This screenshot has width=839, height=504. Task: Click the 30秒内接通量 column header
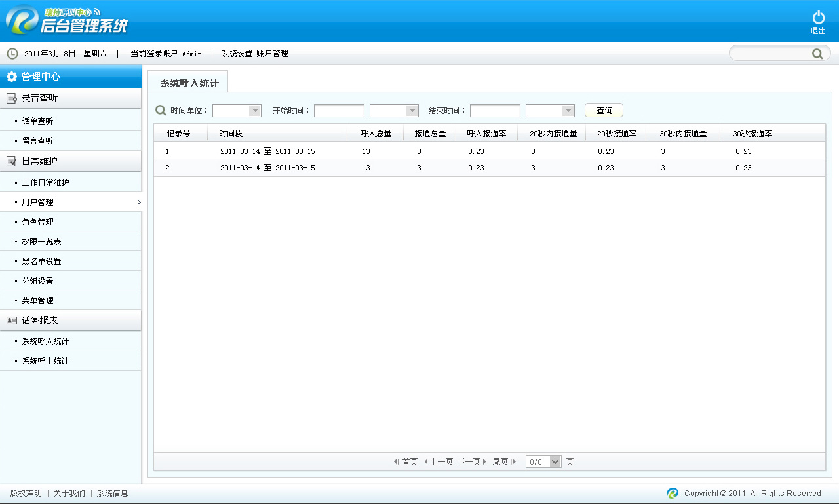[x=683, y=133]
